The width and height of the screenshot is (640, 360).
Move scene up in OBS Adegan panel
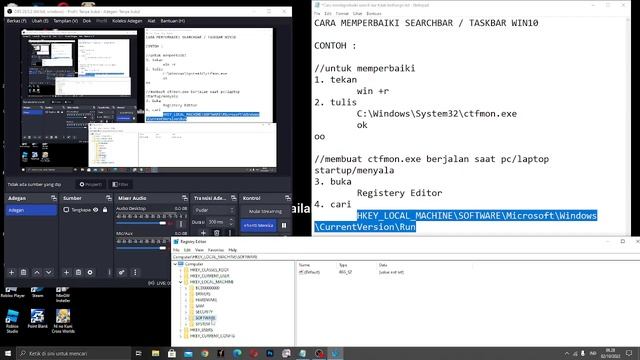coord(37,272)
